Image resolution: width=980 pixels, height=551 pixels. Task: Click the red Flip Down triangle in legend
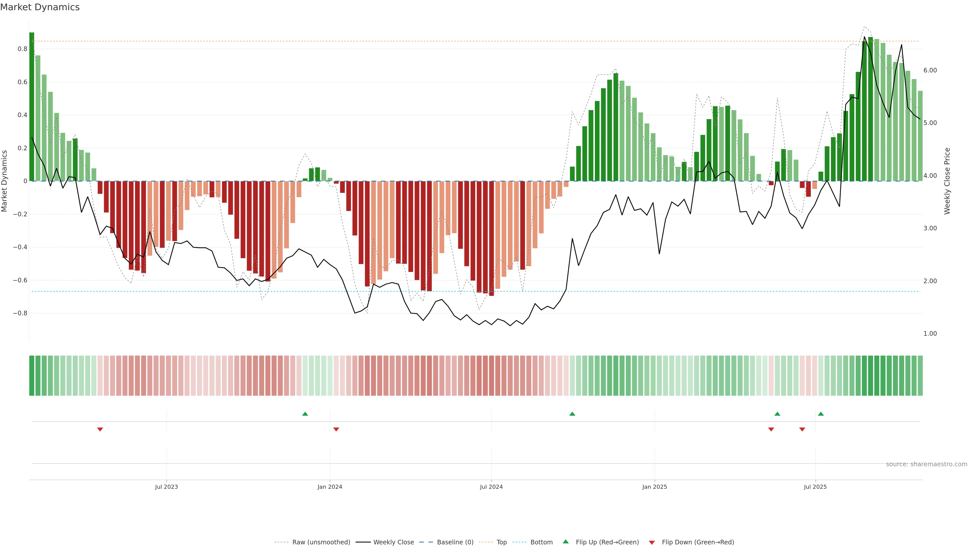pyautogui.click(x=652, y=542)
